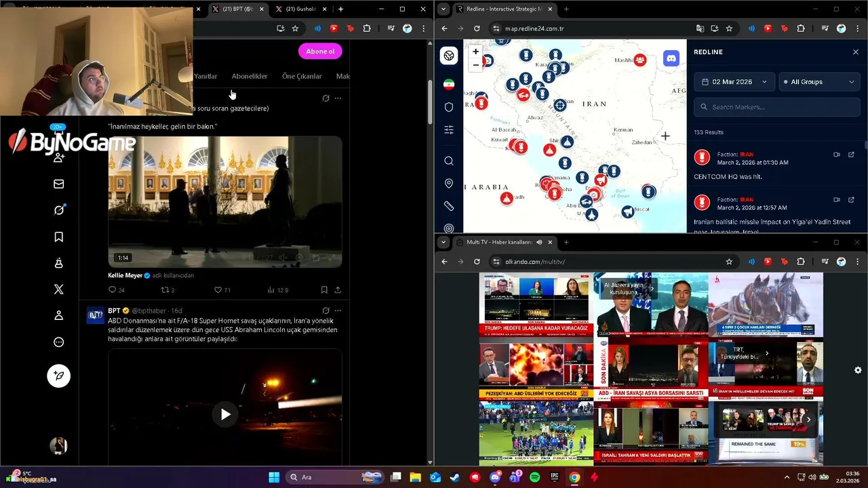Click the search magnifier in Redline sidebar
This screenshot has width=868, height=488.
[449, 161]
